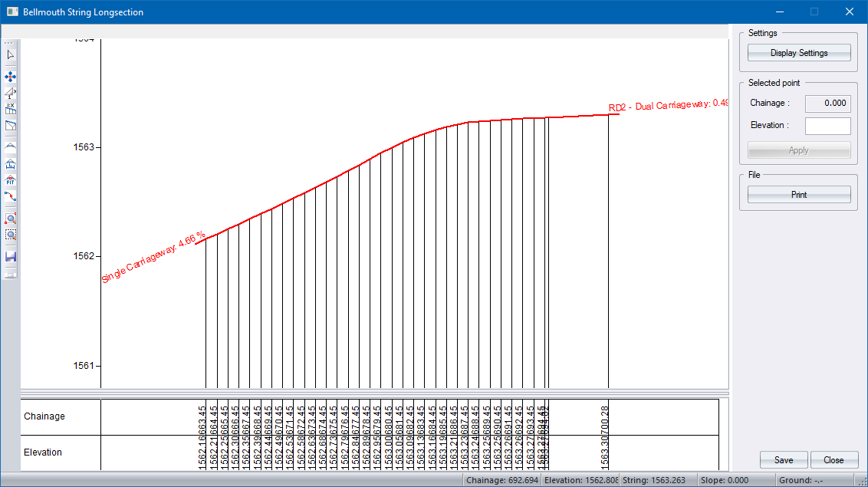Click the slope triangle tool icon

(11, 93)
